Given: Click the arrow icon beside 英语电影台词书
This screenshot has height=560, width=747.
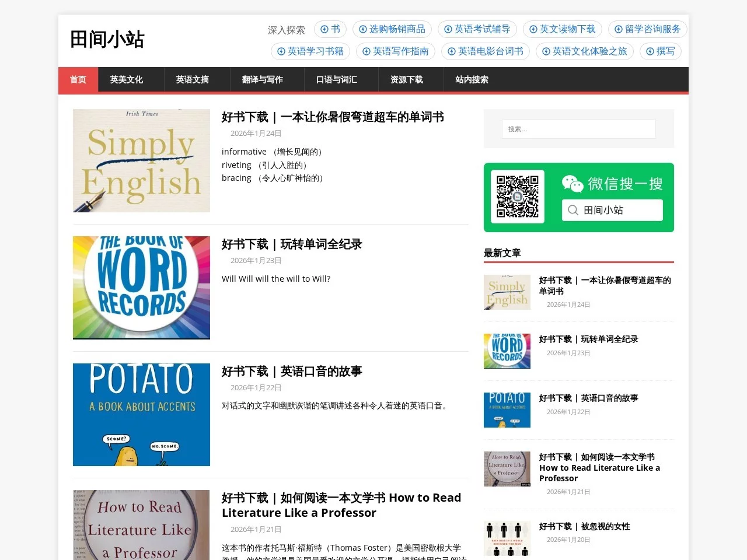Looking at the screenshot, I should click(x=452, y=51).
